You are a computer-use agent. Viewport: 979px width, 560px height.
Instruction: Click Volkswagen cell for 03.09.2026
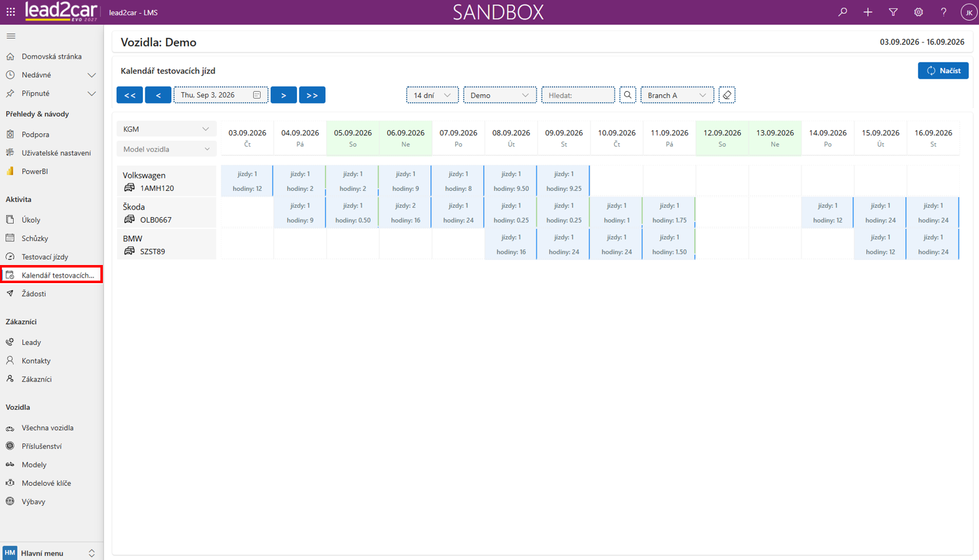tap(247, 181)
